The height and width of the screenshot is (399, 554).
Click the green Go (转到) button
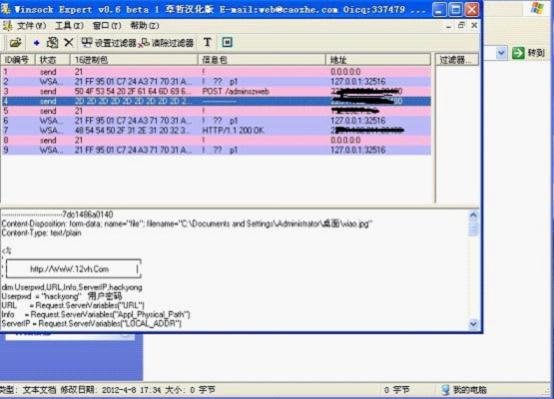(x=529, y=53)
